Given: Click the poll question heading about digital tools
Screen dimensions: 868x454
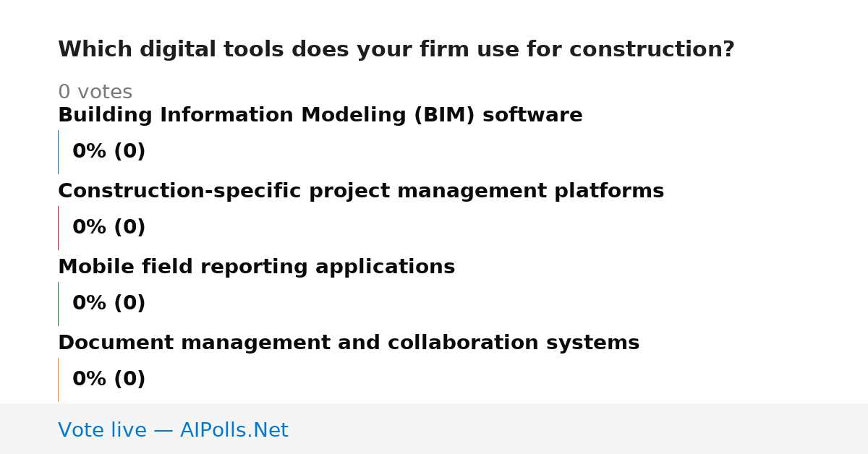Looking at the screenshot, I should [x=396, y=50].
